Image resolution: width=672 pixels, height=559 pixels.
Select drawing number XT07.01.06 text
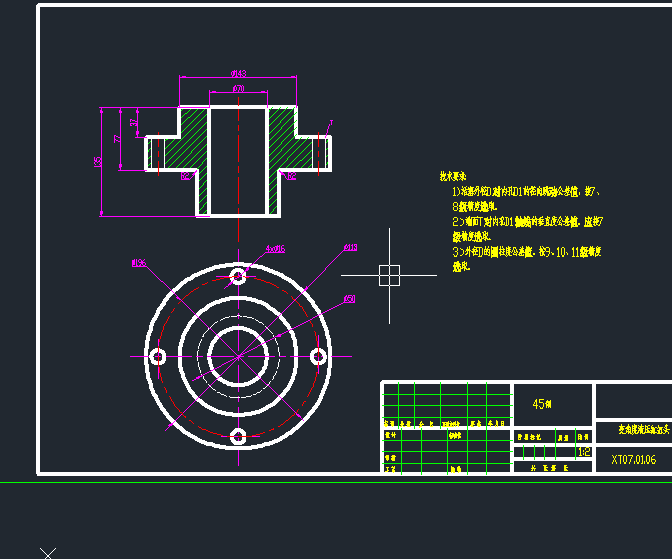coord(633,460)
